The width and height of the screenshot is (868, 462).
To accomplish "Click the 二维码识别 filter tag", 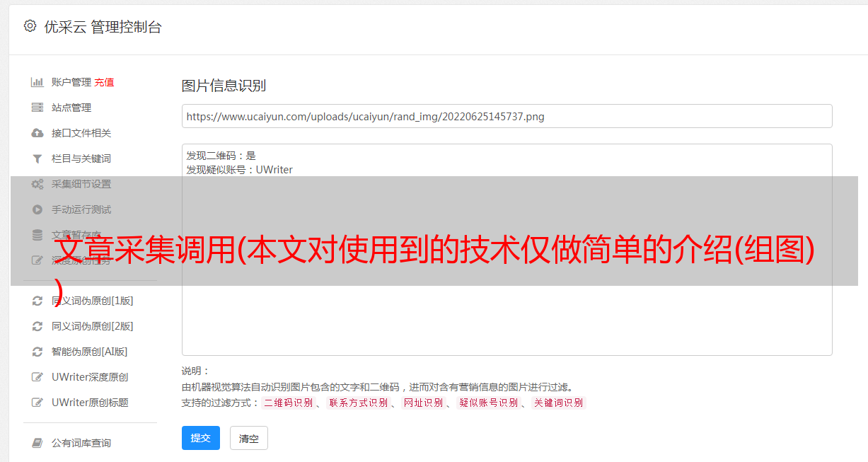I will pos(288,403).
